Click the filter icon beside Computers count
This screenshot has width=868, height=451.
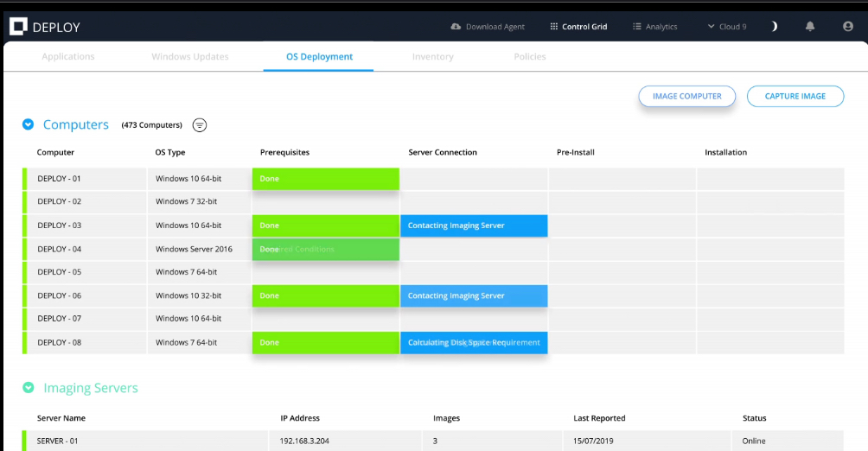pos(200,125)
